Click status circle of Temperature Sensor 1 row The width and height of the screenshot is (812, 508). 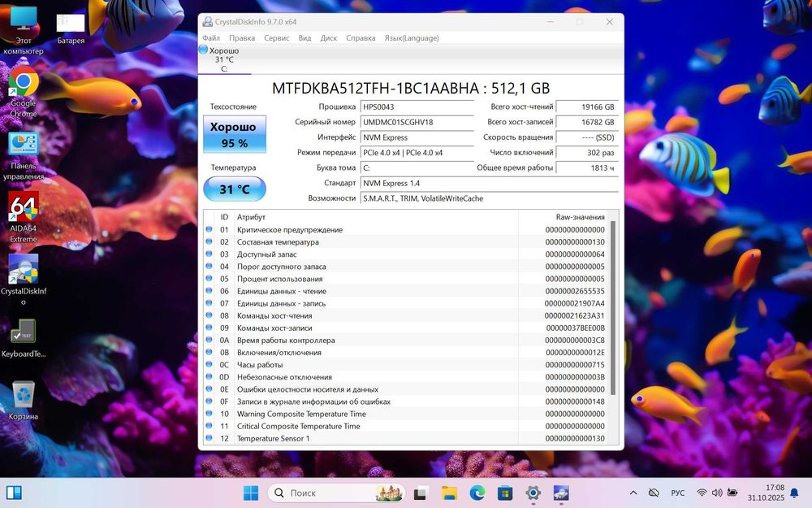[x=209, y=438]
